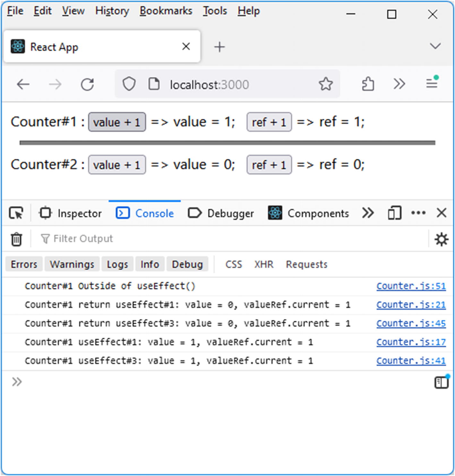Viewport: 455px width, 476px height.
Task: Clear console output with trash icon
Action: coord(16,239)
